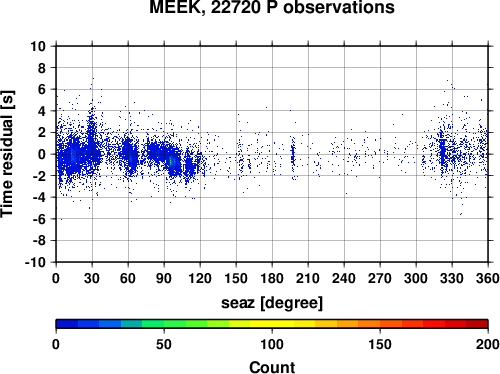Click the yellow segment near count 100

pos(272,324)
